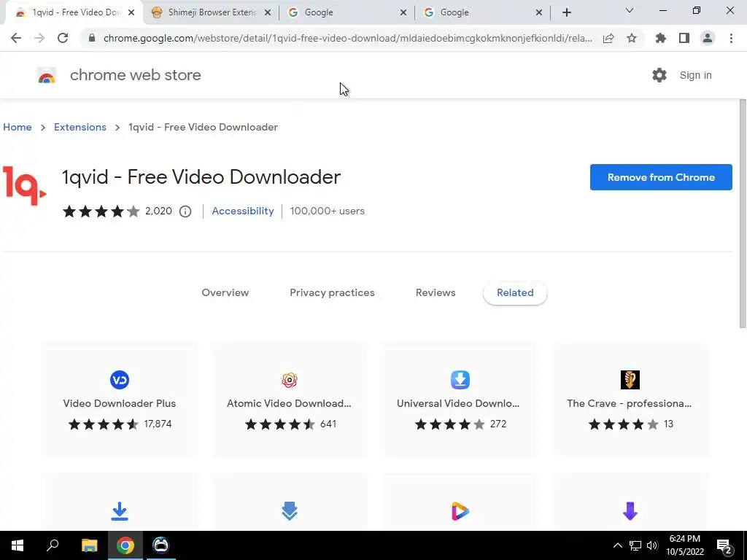The height and width of the screenshot is (560, 747).
Task: Click the 1qvid extension logo
Action: (24, 186)
